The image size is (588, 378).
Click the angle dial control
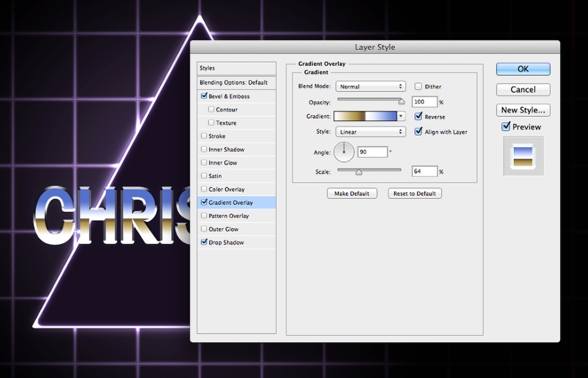point(344,152)
